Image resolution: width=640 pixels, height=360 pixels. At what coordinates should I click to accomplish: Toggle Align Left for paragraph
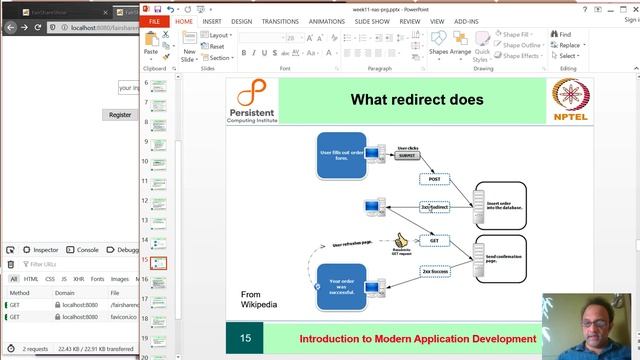(347, 53)
